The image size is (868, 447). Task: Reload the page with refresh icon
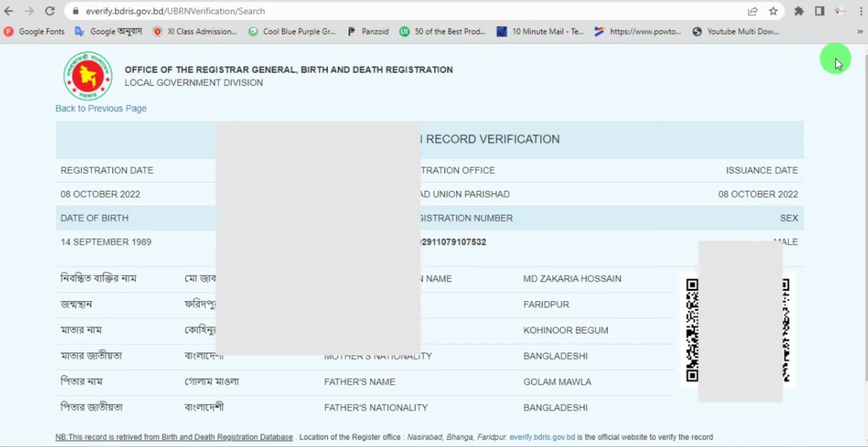coord(50,11)
